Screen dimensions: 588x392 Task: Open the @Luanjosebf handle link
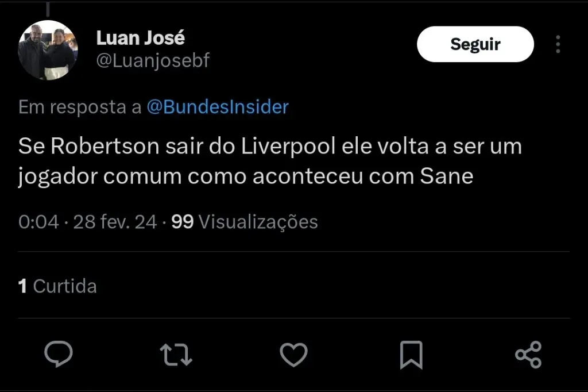click(x=153, y=61)
